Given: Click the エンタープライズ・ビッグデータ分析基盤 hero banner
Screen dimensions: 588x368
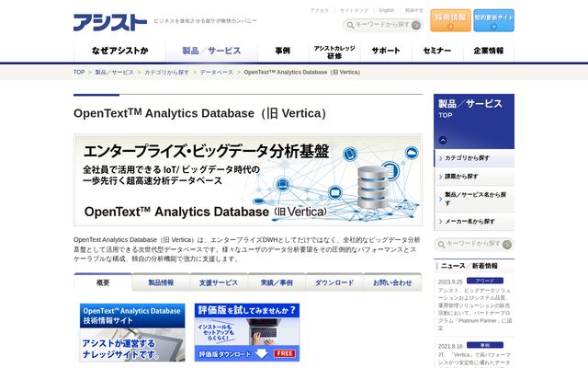Looking at the screenshot, I should tap(248, 180).
